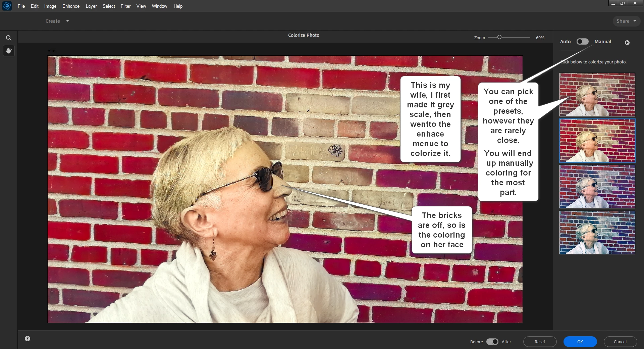Choose the fourth, blue-toned preset thumbnail

pyautogui.click(x=597, y=233)
